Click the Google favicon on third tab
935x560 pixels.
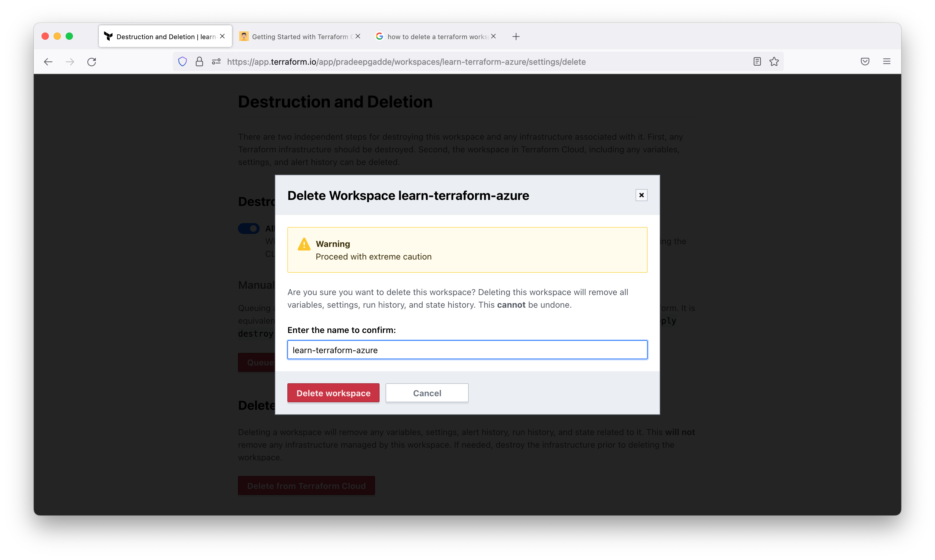pyautogui.click(x=380, y=36)
